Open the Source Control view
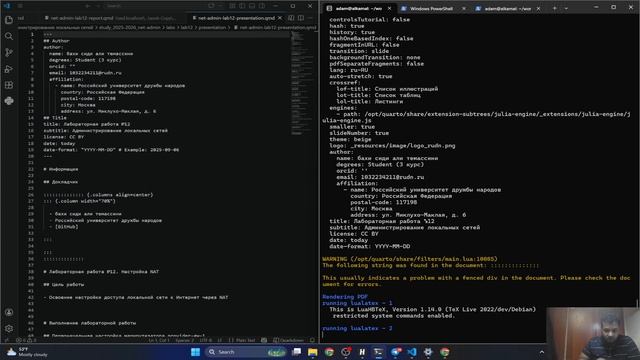Viewport: 640px width, 360px height. [x=9, y=52]
